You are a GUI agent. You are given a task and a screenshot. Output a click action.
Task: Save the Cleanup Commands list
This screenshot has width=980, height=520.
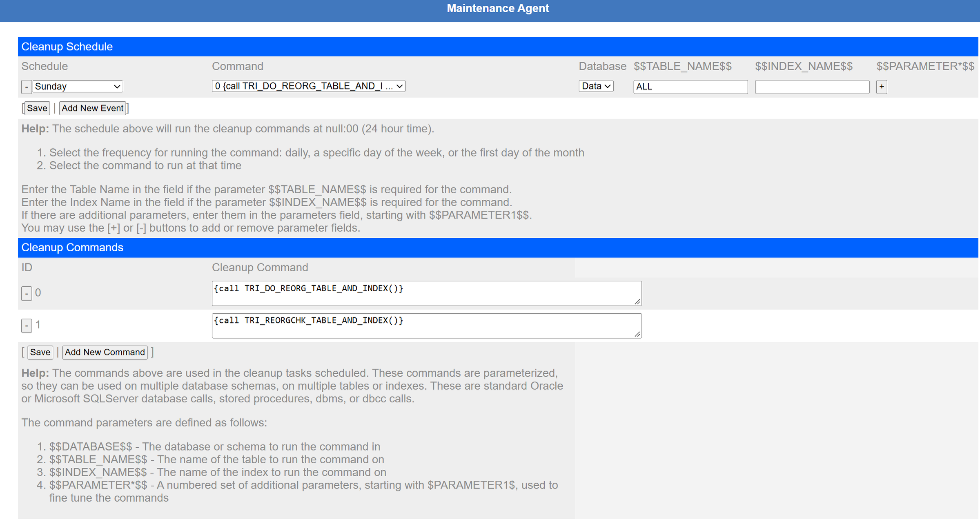pos(40,352)
